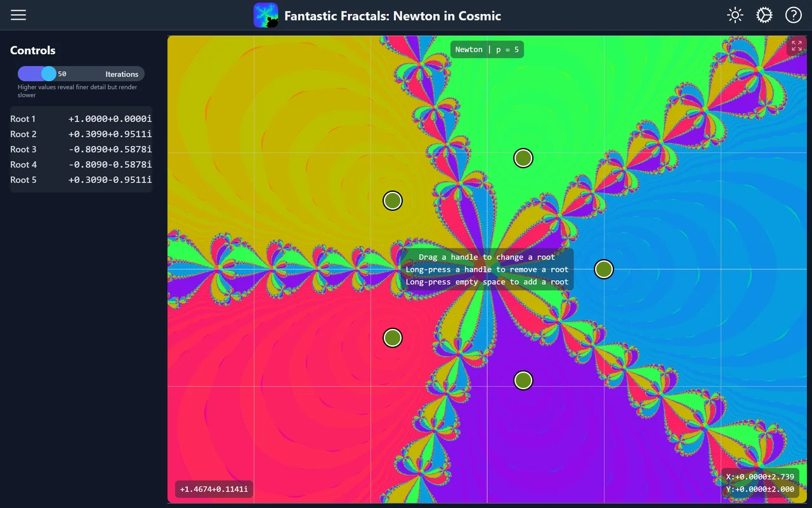
Task: Click the 'Newton | p = 5' badge
Action: point(487,50)
